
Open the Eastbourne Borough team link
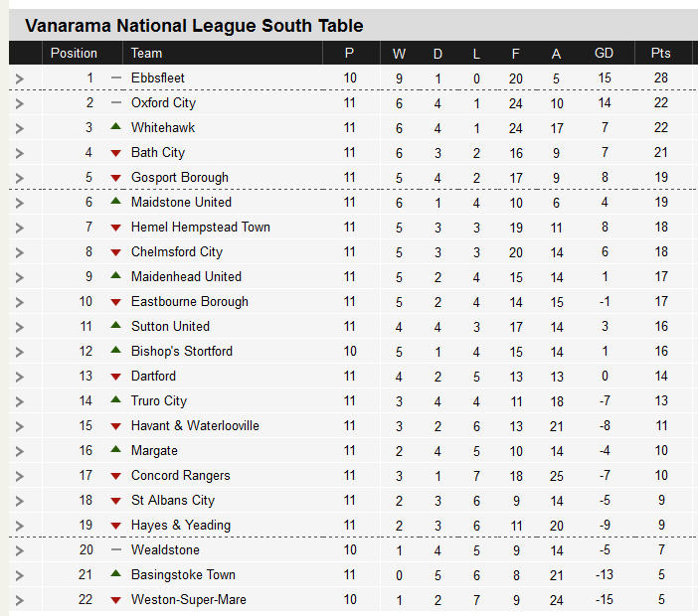(190, 302)
